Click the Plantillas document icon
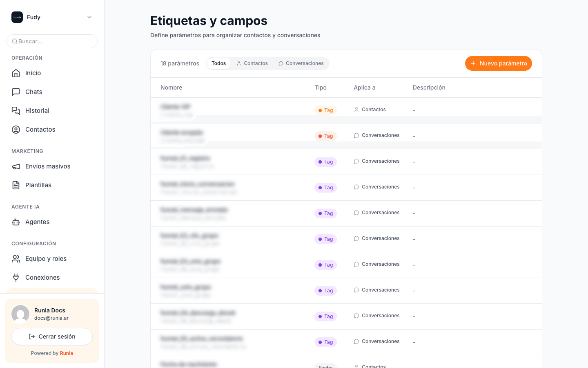The width and height of the screenshot is (588, 368). point(16,185)
